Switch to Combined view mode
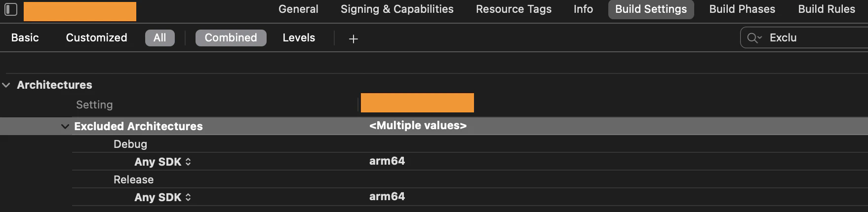 click(231, 38)
